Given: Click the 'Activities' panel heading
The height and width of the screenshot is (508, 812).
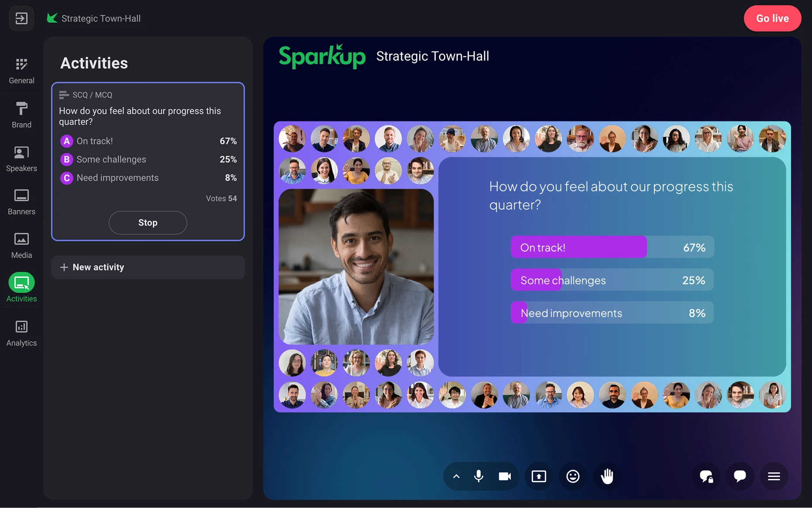Looking at the screenshot, I should tap(94, 63).
